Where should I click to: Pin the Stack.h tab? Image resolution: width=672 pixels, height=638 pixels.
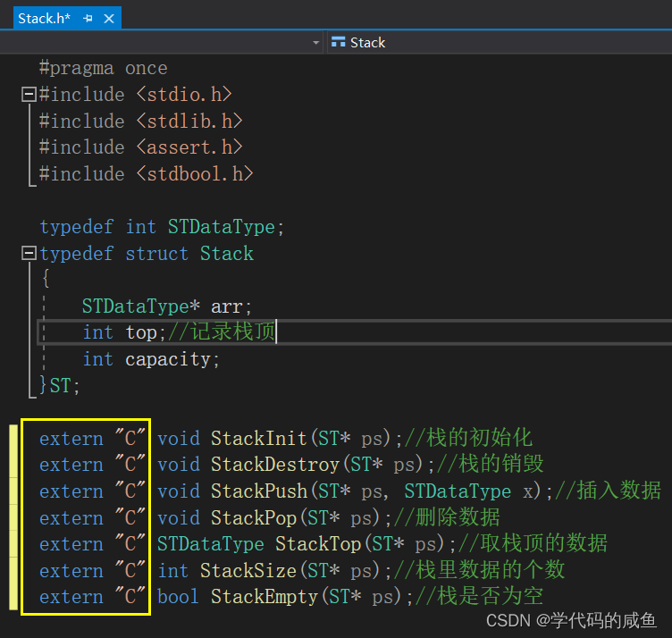pyautogui.click(x=88, y=19)
